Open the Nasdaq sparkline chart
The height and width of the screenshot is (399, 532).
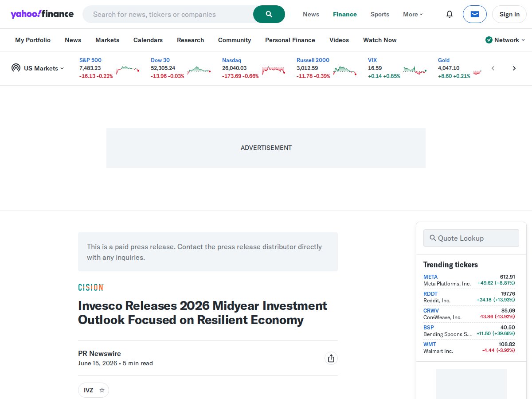pos(274,70)
